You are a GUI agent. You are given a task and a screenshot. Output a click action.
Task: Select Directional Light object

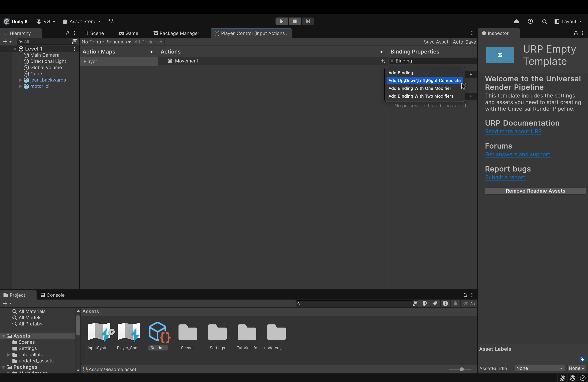[x=48, y=61]
